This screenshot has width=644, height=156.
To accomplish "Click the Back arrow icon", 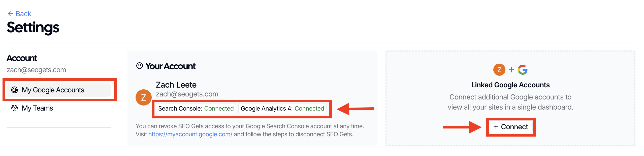I will tap(10, 14).
